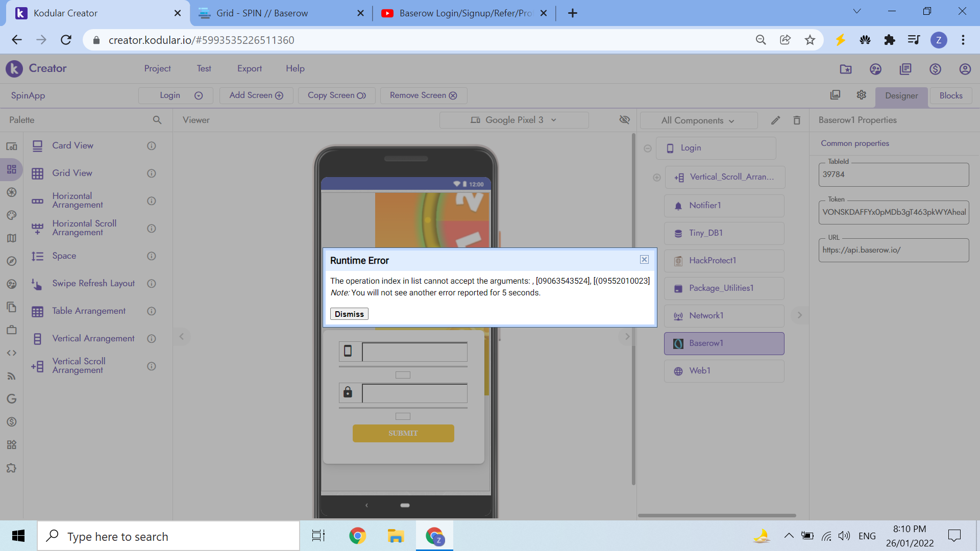Open the Maps palette category icon
Screen dimensions: 980x551
[x=11, y=238]
